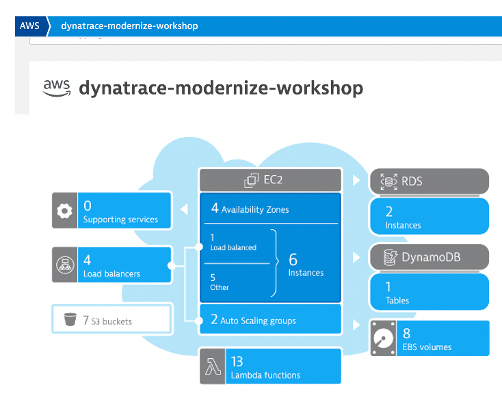Select the 2 RDS Instances tile
The height and width of the screenshot is (406, 502).
point(429,217)
